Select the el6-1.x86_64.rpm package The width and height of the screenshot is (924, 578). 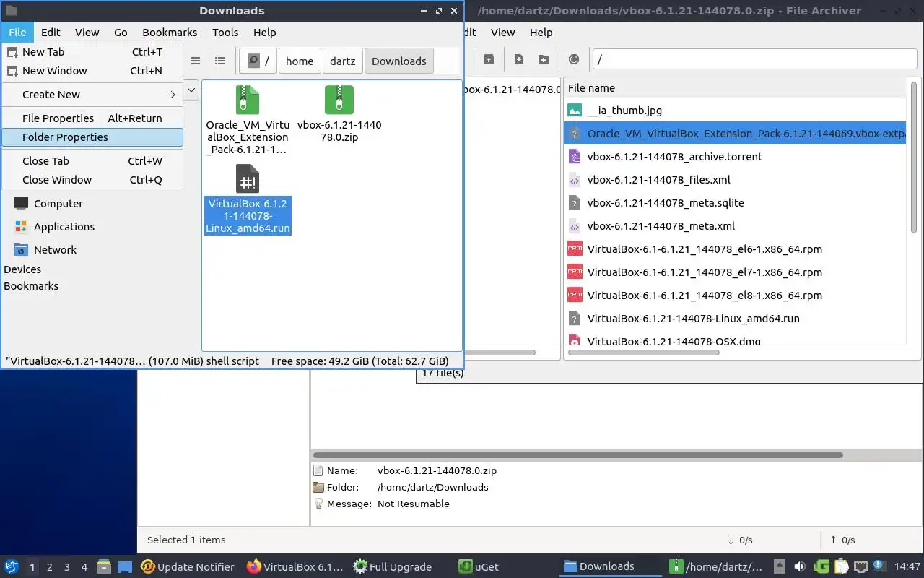click(x=734, y=249)
